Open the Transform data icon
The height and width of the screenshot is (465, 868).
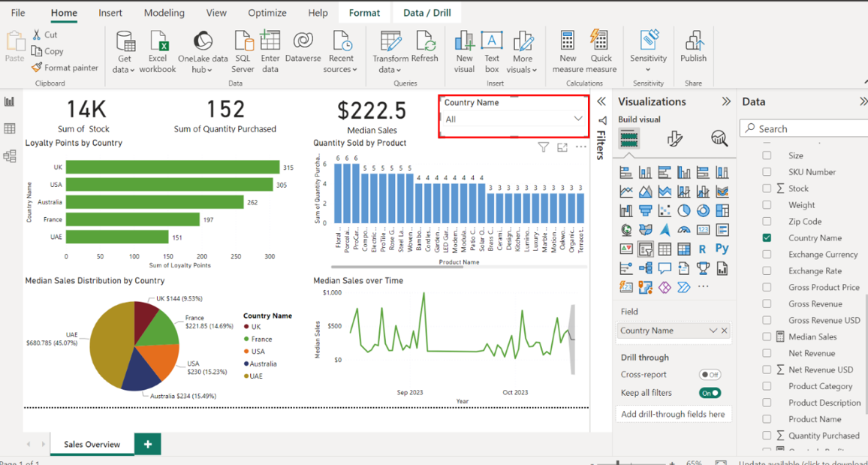390,42
